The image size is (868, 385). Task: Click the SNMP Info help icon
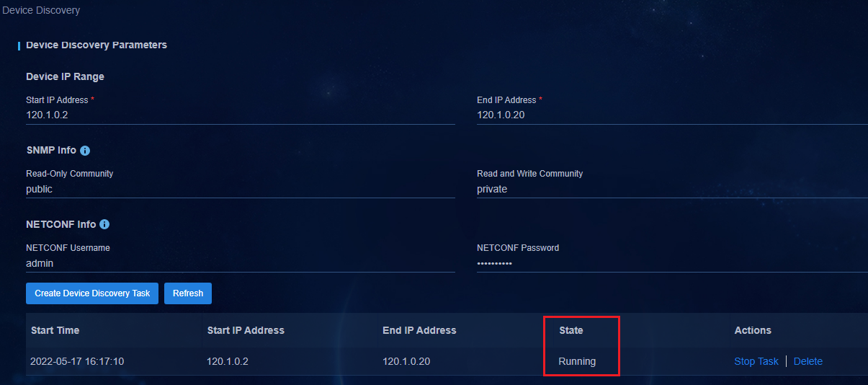click(85, 151)
